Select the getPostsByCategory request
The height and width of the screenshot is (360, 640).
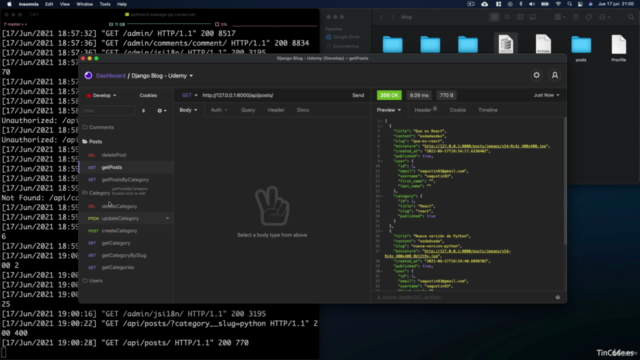point(126,180)
